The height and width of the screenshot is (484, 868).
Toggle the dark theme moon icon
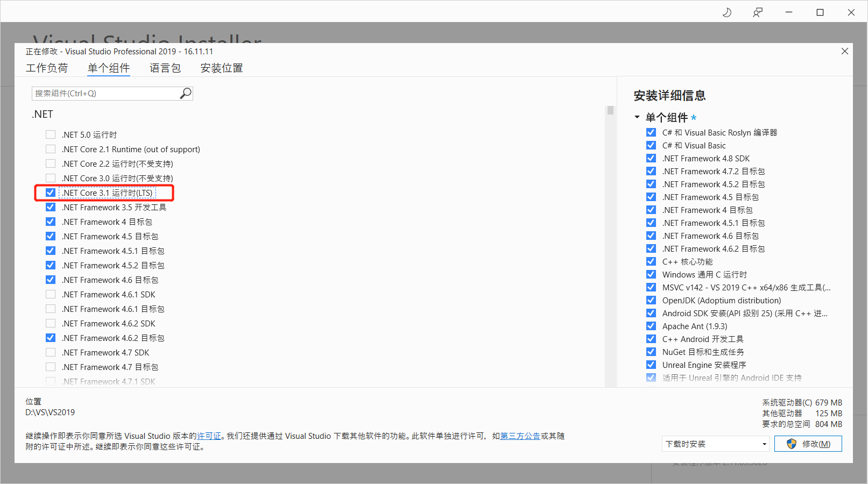pyautogui.click(x=727, y=12)
